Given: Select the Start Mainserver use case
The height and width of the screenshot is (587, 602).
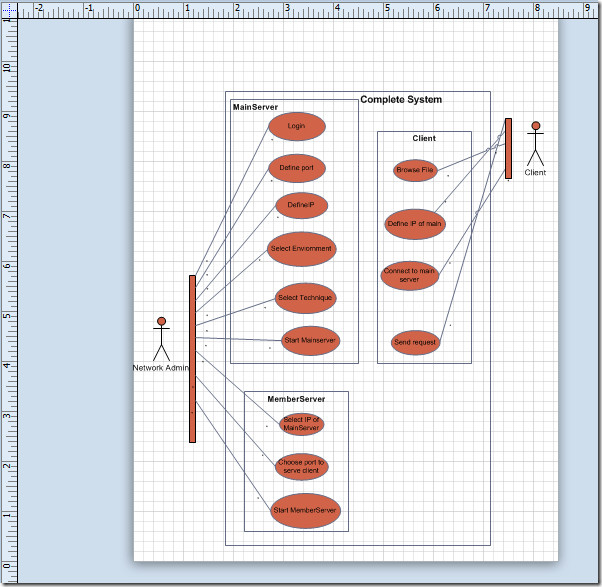Looking at the screenshot, I should (310, 340).
